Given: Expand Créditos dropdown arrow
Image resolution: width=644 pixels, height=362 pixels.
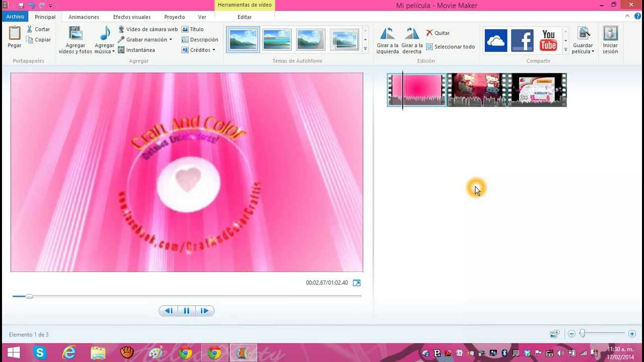Looking at the screenshot, I should tap(214, 50).
